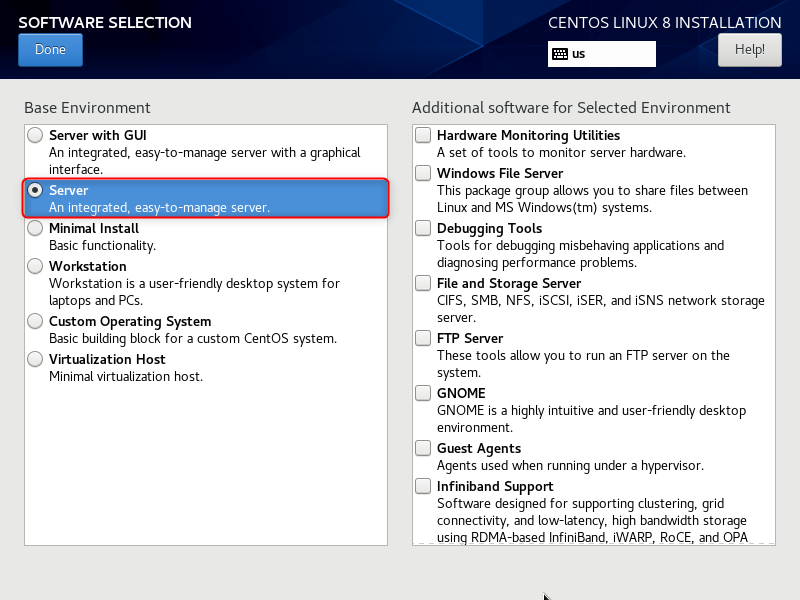
Task: Click "Windows File Server" label text
Action: pos(500,173)
